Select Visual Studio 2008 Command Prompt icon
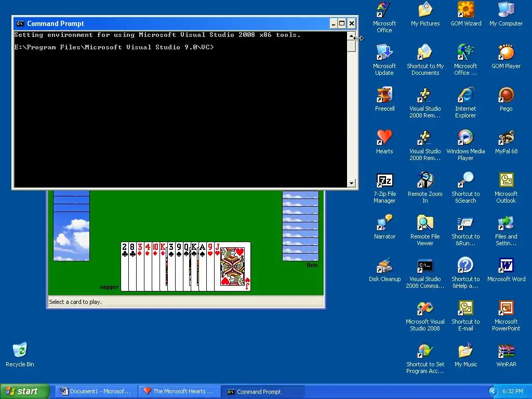The width and height of the screenshot is (532, 399). (x=425, y=273)
